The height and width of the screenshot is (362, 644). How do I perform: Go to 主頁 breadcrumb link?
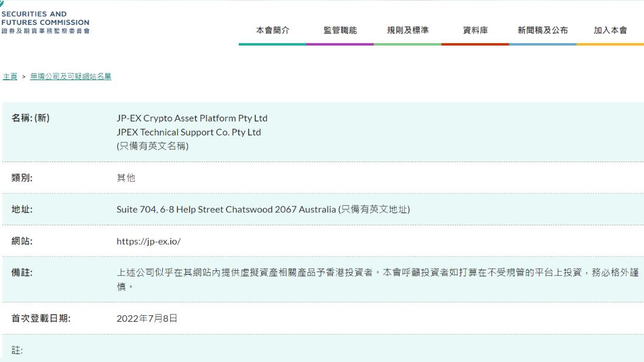tap(10, 77)
